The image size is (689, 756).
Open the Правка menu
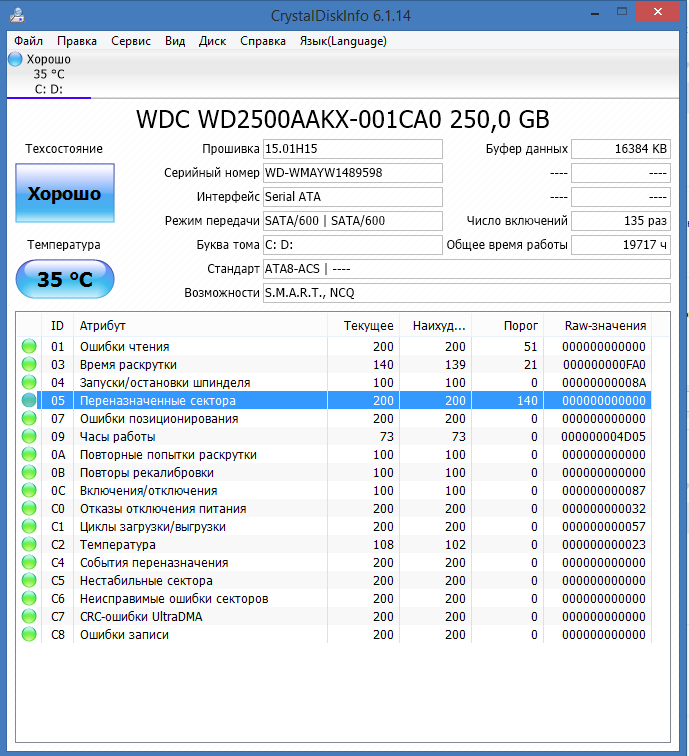77,41
